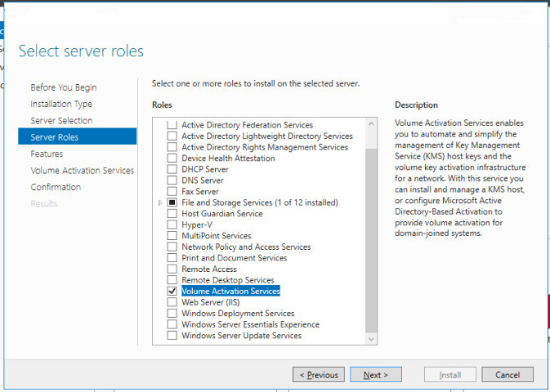This screenshot has width=550, height=392.
Task: Select the Print and Document Services item
Action: tap(234, 258)
